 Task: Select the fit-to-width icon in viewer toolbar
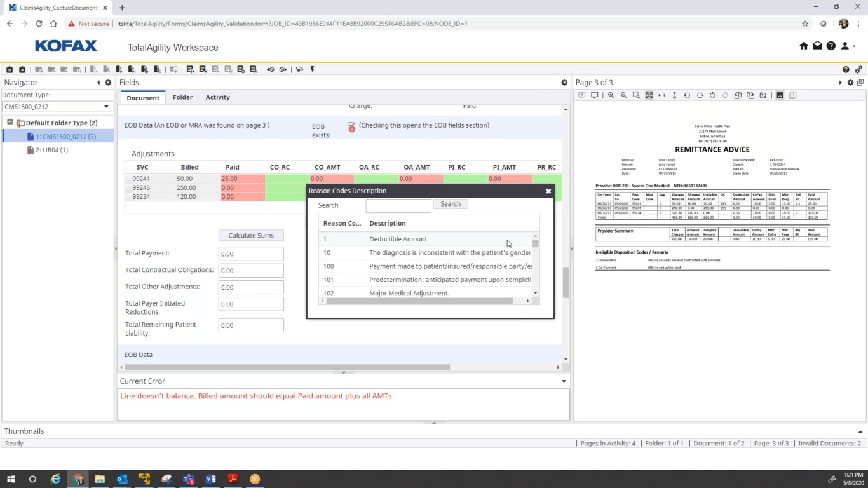click(661, 95)
